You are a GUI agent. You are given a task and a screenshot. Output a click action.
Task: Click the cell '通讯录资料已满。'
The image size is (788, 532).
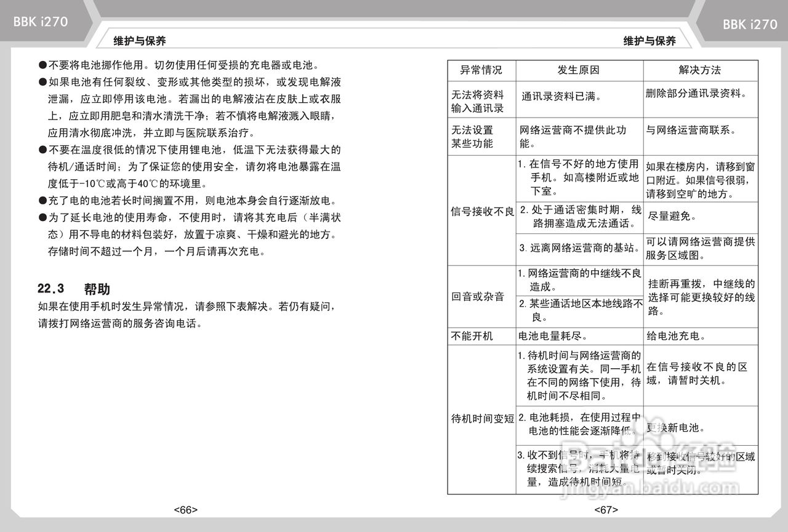click(561, 97)
